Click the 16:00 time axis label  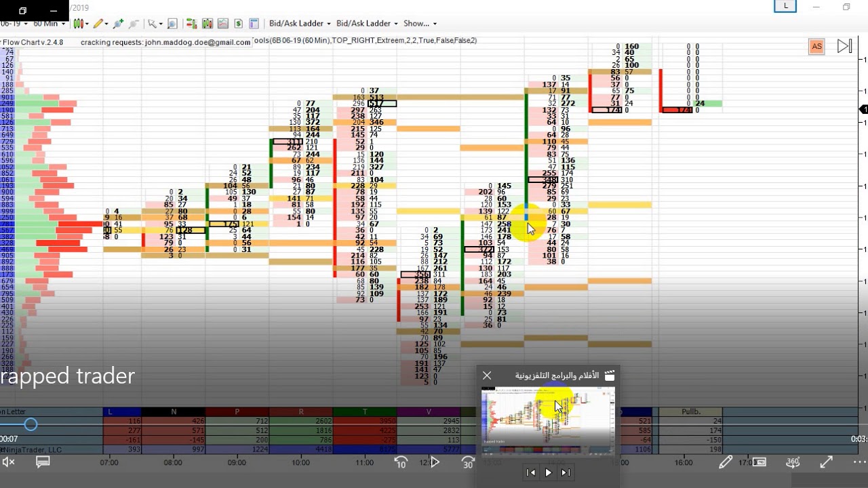(684, 463)
